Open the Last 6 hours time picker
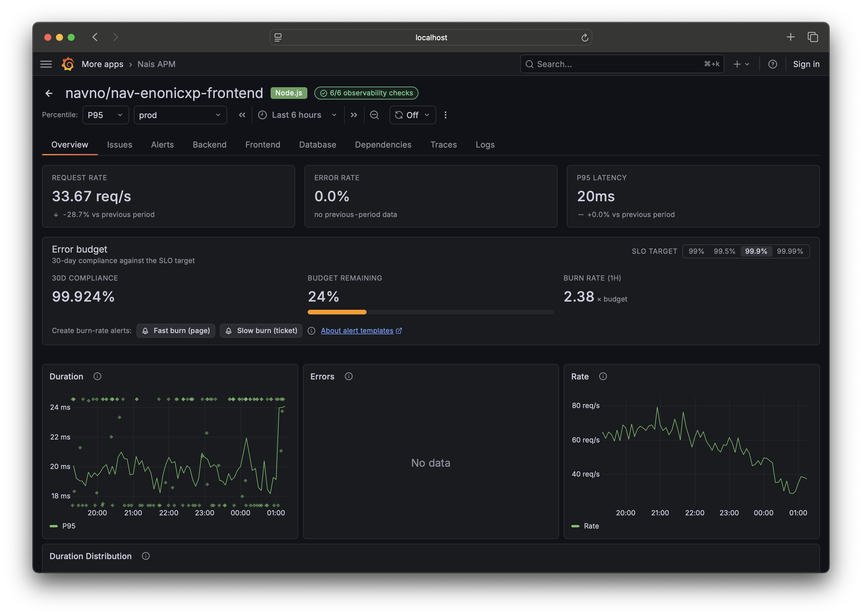The image size is (862, 616). (297, 115)
